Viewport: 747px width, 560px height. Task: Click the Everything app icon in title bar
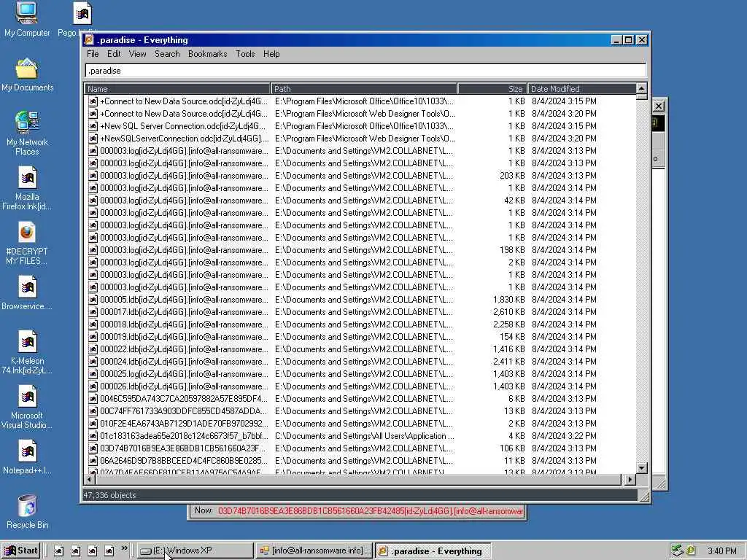(89, 40)
